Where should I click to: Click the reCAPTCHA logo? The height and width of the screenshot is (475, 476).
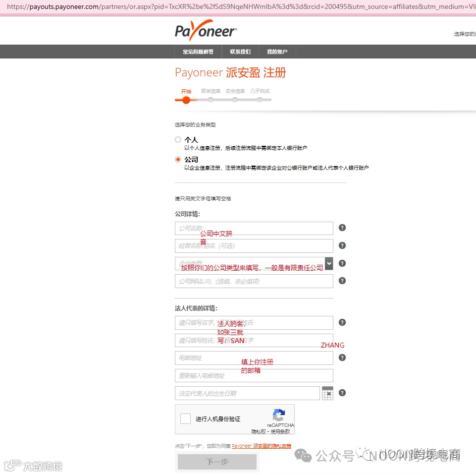point(279,415)
